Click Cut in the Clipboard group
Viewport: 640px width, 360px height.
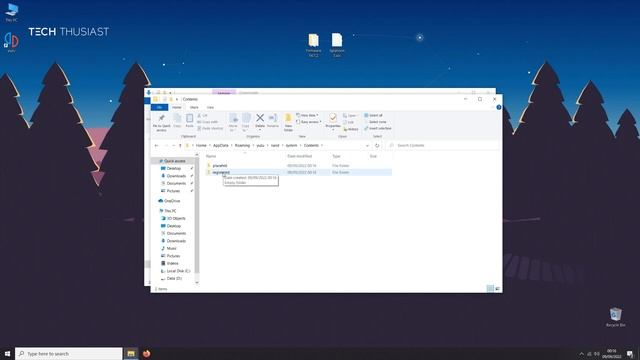click(x=203, y=116)
